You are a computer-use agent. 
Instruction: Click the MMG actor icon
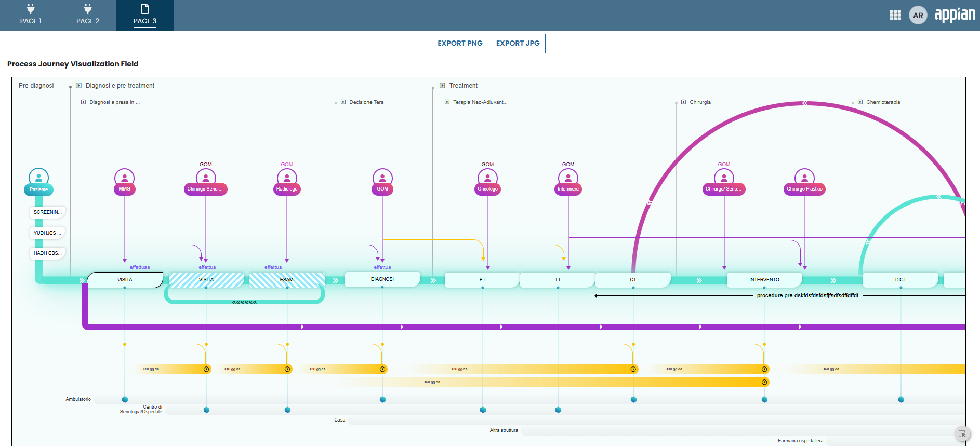(124, 178)
